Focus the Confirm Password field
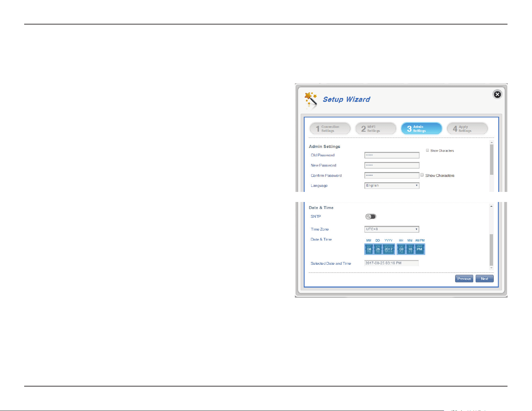Screen dimensions: 532x411 [x=392, y=175]
